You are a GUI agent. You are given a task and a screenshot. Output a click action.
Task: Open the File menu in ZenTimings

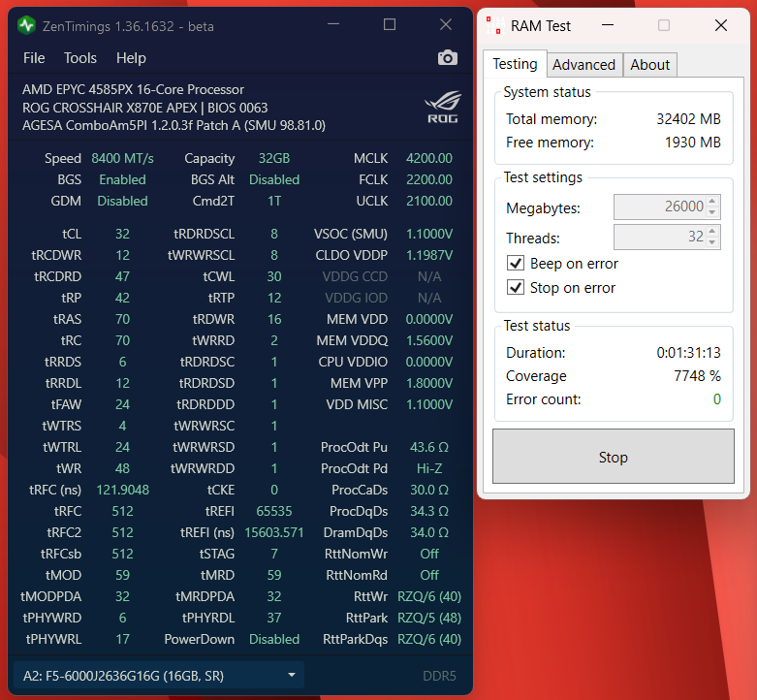[x=34, y=58]
